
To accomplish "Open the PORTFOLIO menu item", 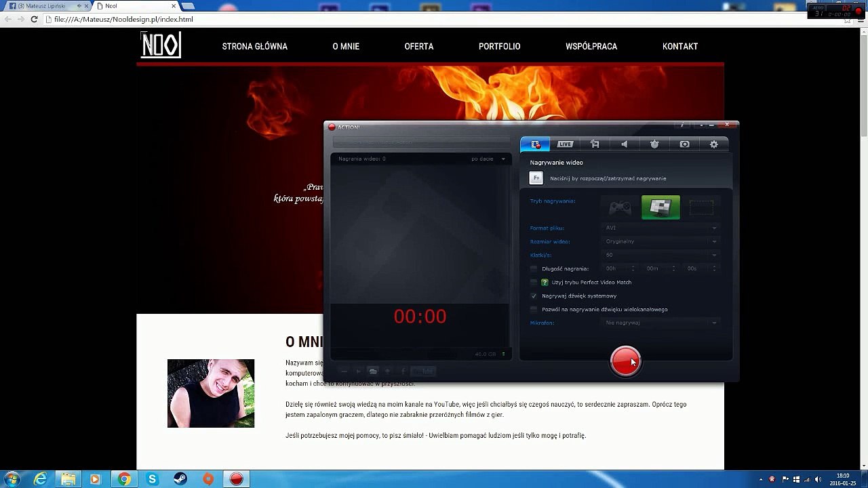I will (x=500, y=47).
